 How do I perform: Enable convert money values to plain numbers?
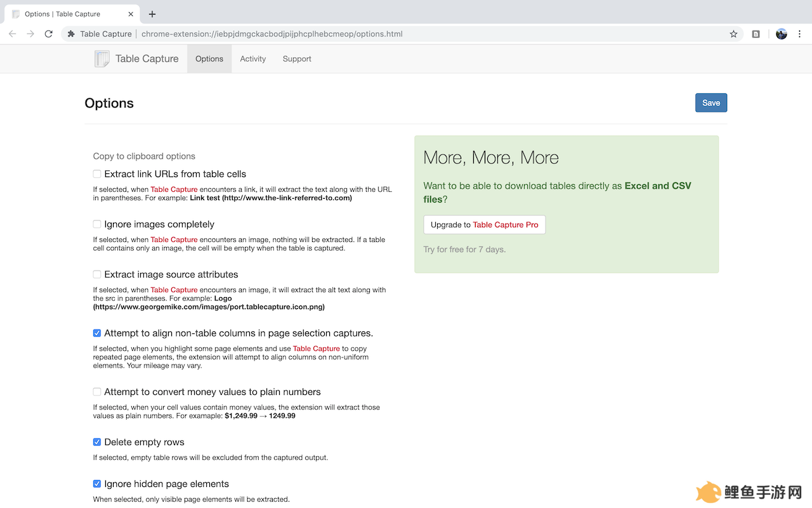(97, 392)
